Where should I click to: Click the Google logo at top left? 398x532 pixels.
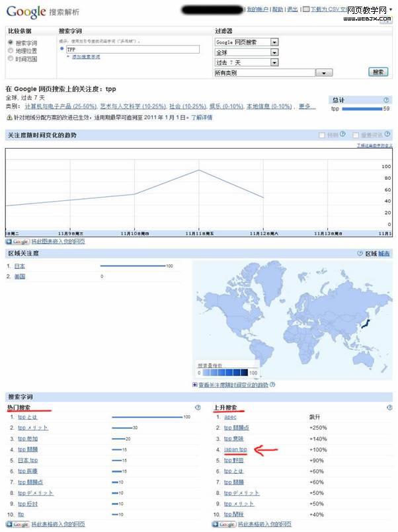click(26, 11)
